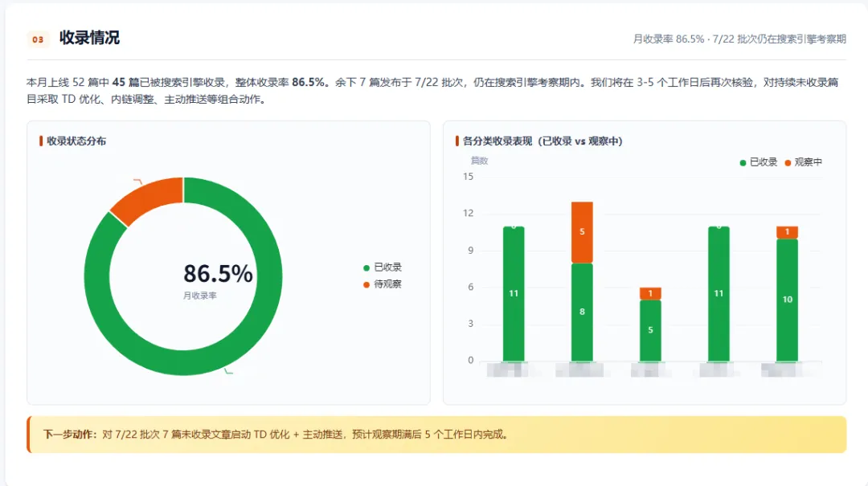Click the 03 section number badge
This screenshot has width=868, height=486.
pyautogui.click(x=38, y=39)
